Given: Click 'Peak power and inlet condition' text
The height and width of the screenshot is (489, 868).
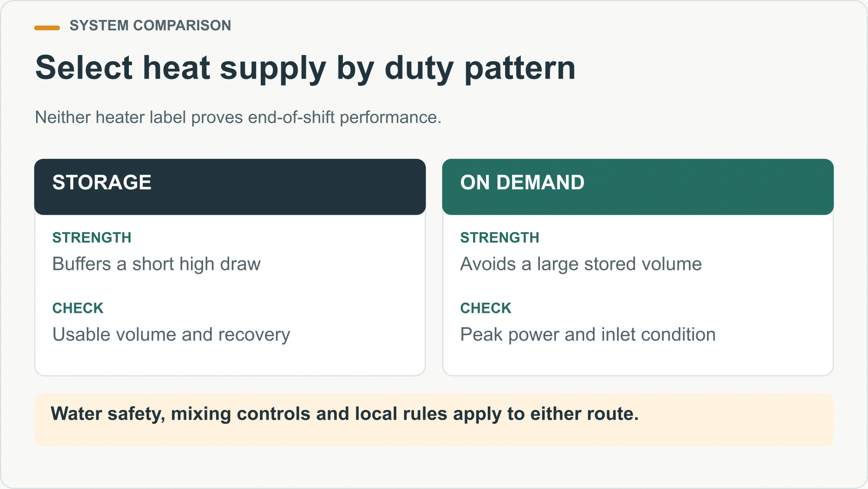Looking at the screenshot, I should (588, 335).
